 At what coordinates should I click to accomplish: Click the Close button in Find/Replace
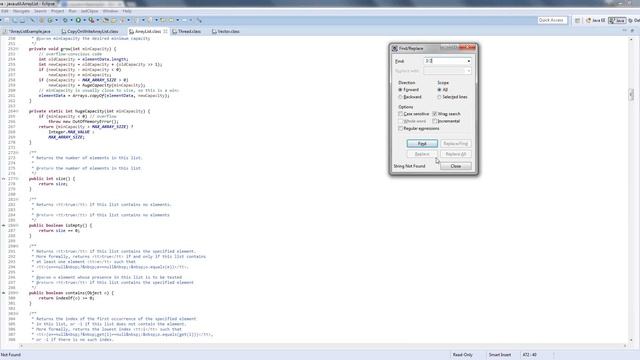coord(456,166)
